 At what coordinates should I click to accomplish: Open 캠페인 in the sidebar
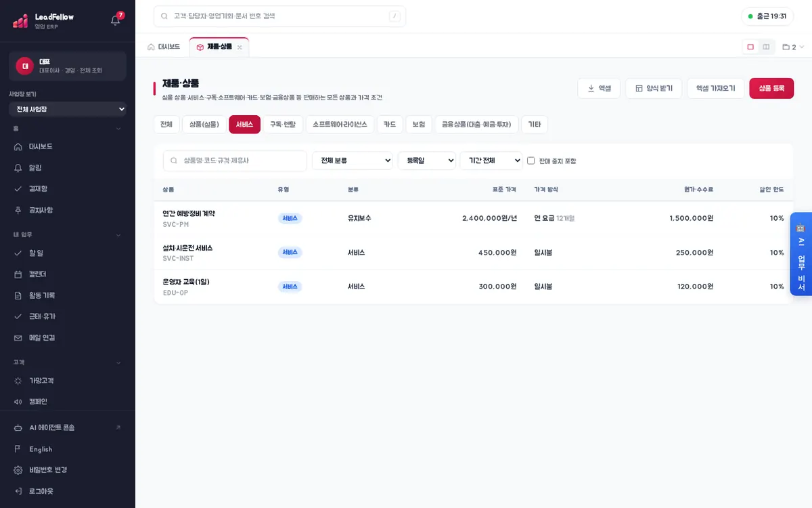pyautogui.click(x=68, y=402)
